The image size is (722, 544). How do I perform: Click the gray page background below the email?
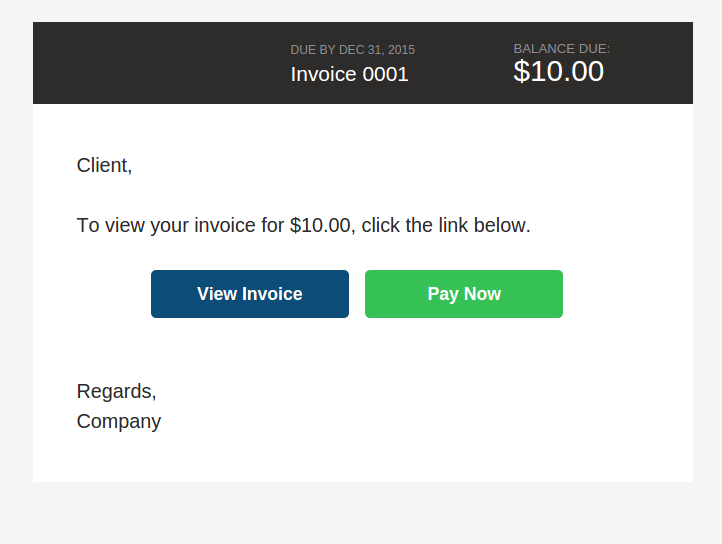click(x=363, y=513)
